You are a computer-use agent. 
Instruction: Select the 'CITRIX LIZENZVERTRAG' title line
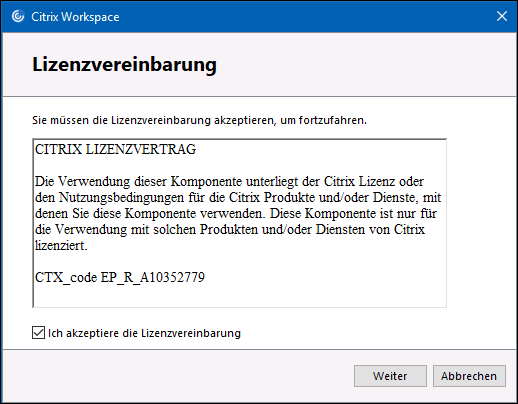coord(116,149)
